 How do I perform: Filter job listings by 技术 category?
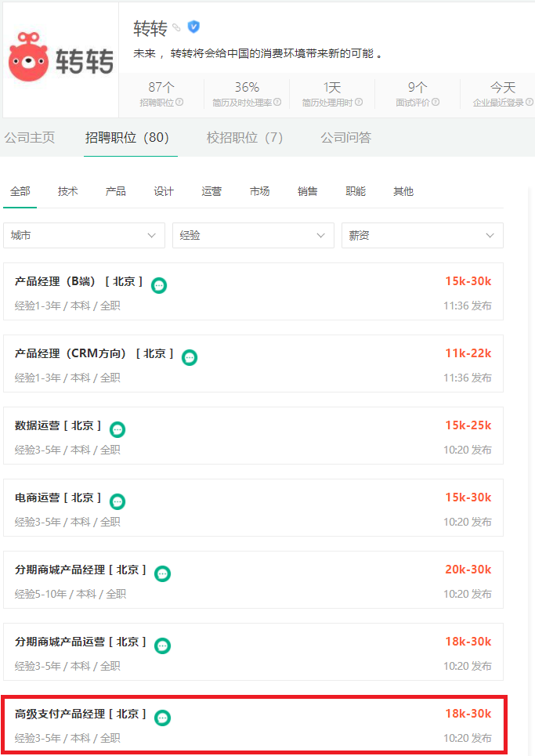click(67, 190)
